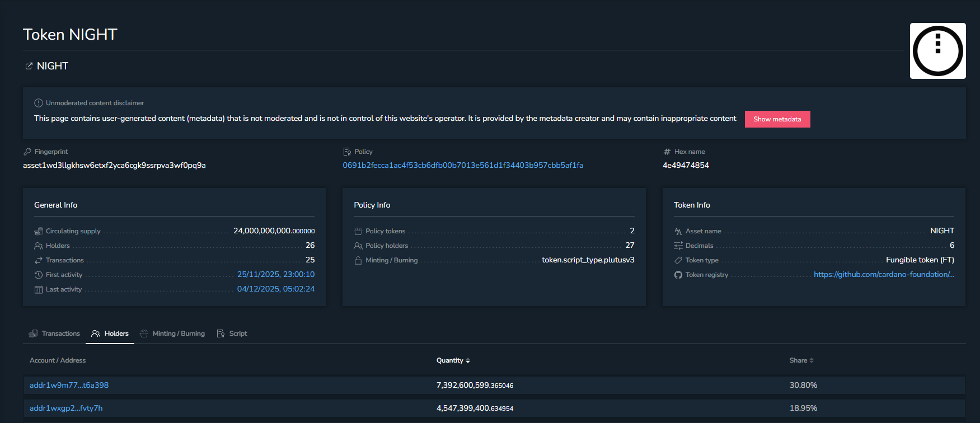Viewport: 980px width, 423px height.
Task: Click the NIGHT token logo thumbnail
Action: (937, 51)
